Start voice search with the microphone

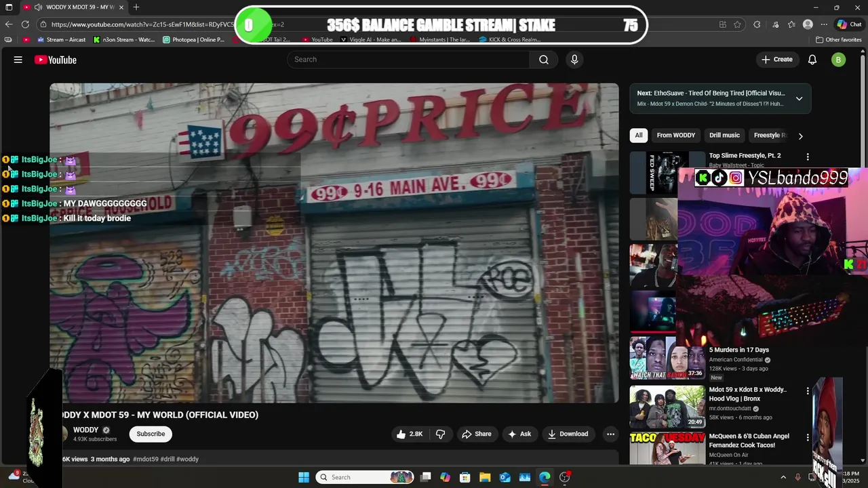pos(574,60)
